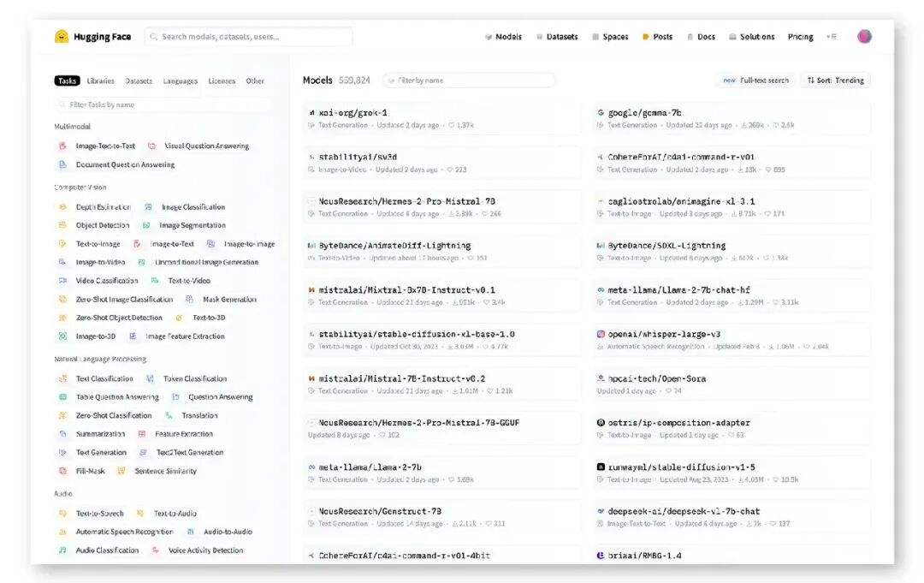The width and height of the screenshot is (924, 583).
Task: Open Solutions menu in navigation
Action: click(751, 37)
